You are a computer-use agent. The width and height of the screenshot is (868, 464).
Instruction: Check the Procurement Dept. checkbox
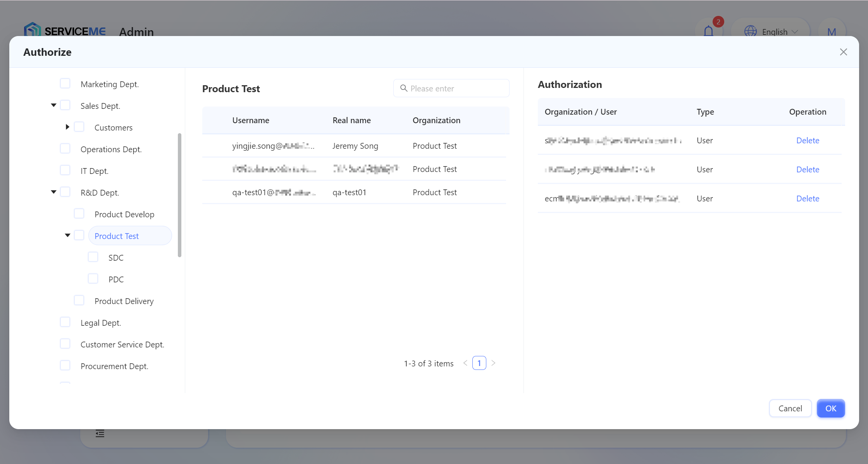[x=65, y=365]
